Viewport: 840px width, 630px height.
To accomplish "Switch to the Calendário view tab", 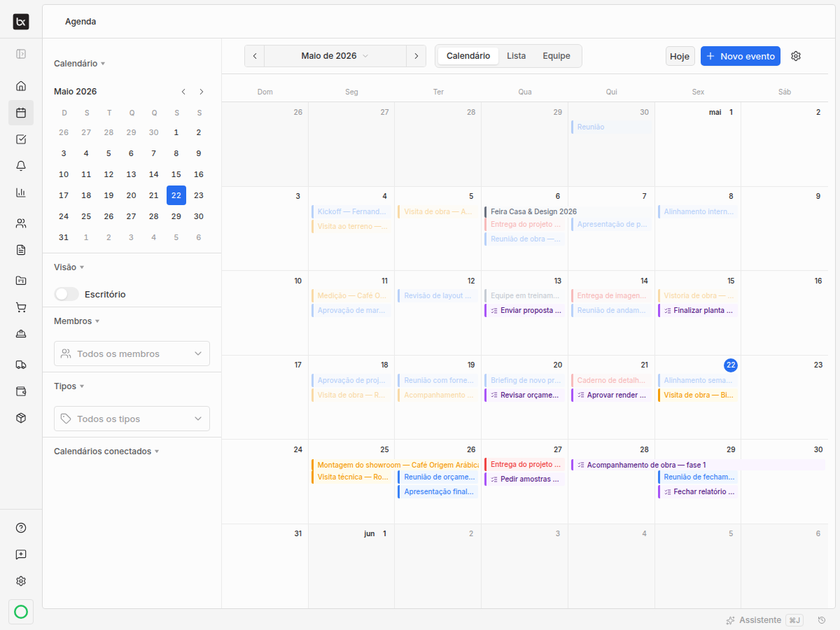I will 468,56.
